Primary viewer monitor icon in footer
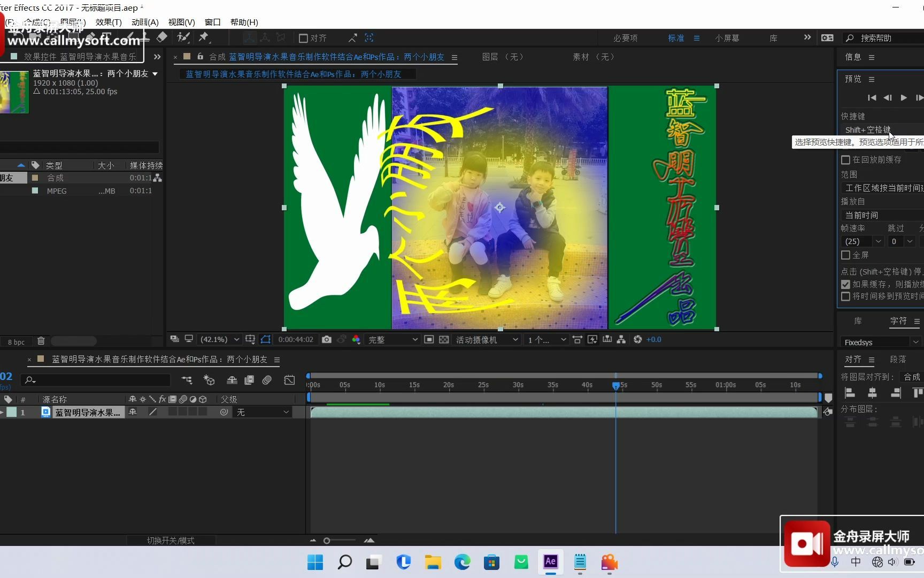 pyautogui.click(x=189, y=339)
